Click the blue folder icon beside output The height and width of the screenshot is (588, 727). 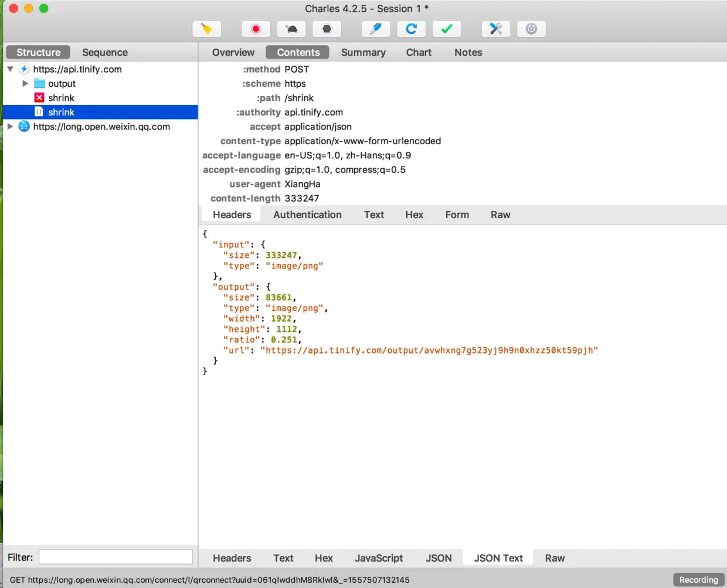(x=39, y=83)
